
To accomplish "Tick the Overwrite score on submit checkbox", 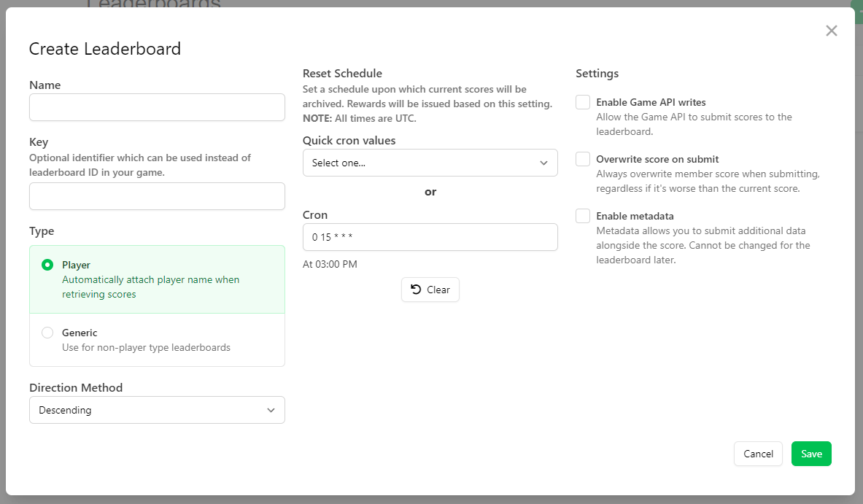I will [x=583, y=160].
